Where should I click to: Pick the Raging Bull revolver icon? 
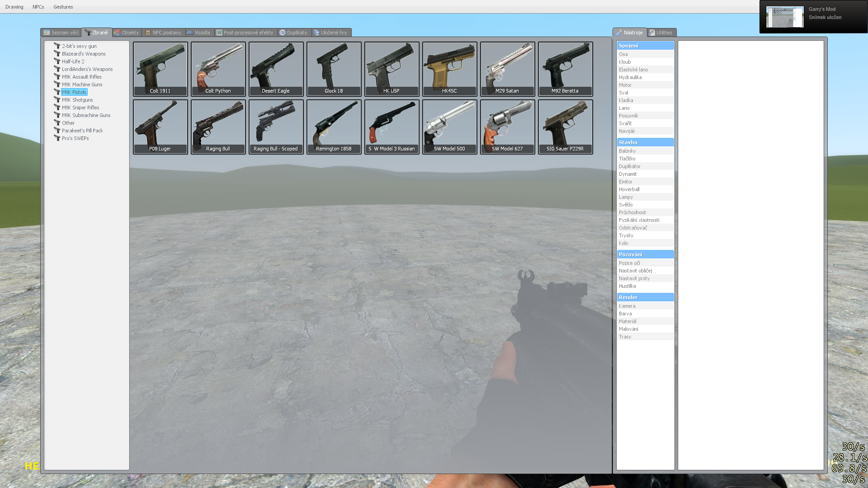218,127
